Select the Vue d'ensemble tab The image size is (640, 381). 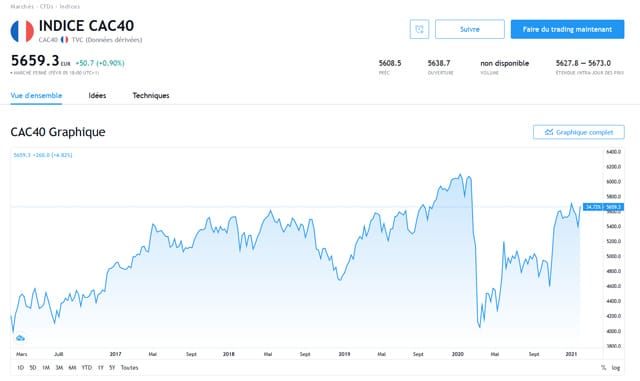(36, 96)
